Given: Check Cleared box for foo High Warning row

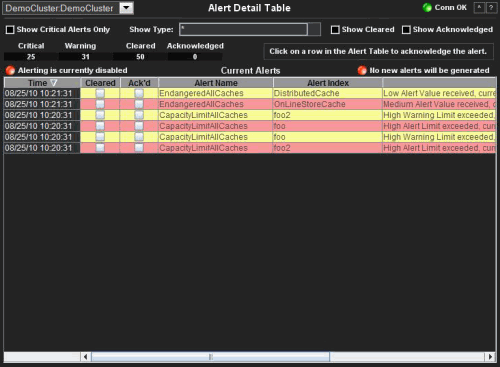Looking at the screenshot, I should click(100, 137).
